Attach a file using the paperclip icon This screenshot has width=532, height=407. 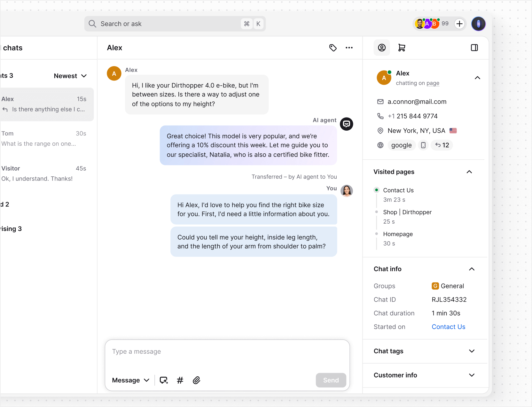click(196, 380)
